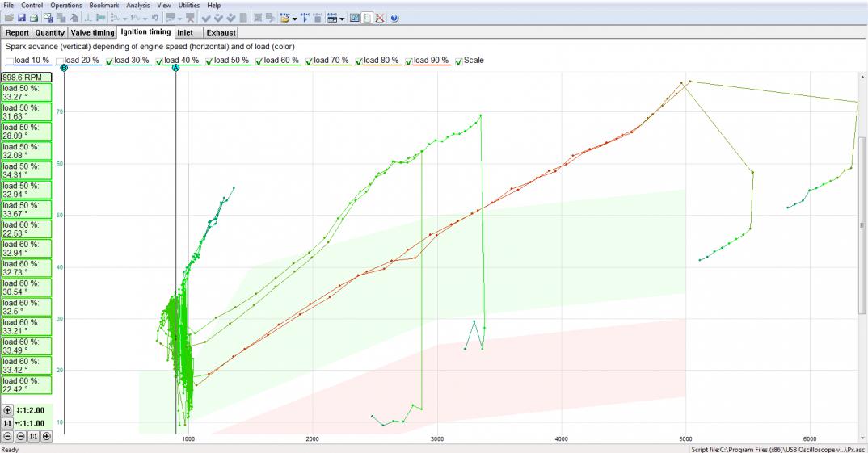The width and height of the screenshot is (868, 453).
Task: Click the red X delete icon in toolbar
Action: [380, 19]
